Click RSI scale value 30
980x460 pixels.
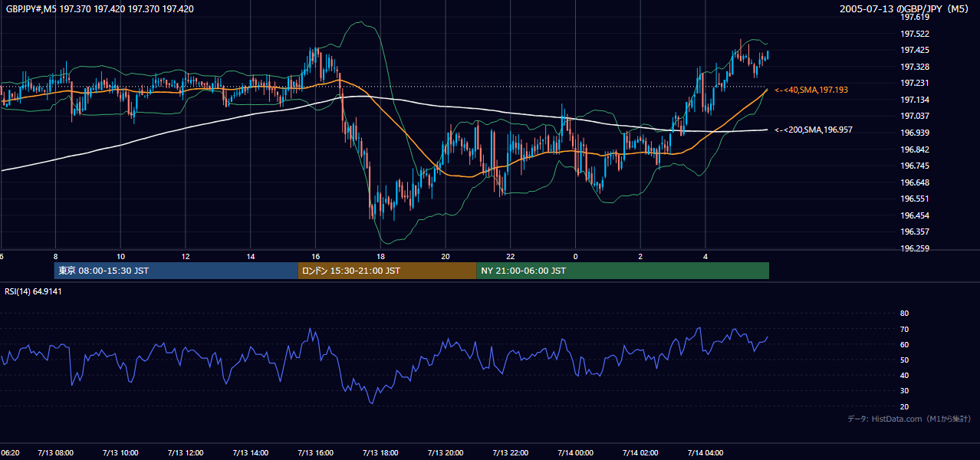[904, 391]
